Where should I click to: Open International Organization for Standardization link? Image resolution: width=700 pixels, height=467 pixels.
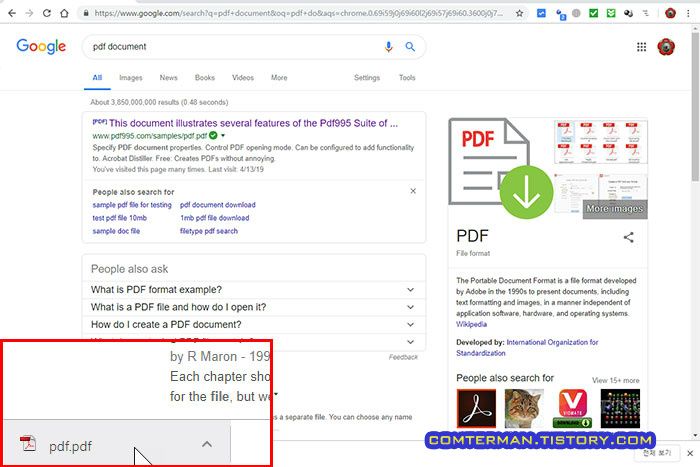pyautogui.click(x=527, y=347)
